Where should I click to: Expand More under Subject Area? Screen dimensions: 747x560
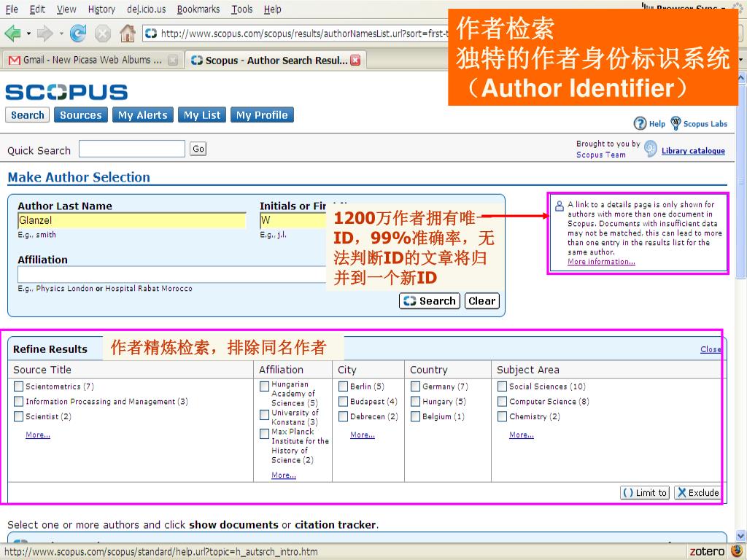point(521,435)
